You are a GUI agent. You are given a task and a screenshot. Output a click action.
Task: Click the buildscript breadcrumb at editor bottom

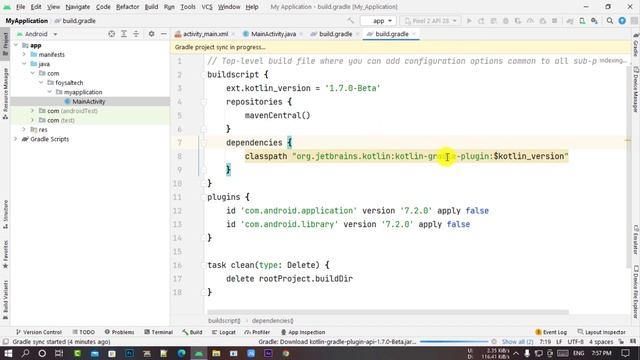[224, 321]
